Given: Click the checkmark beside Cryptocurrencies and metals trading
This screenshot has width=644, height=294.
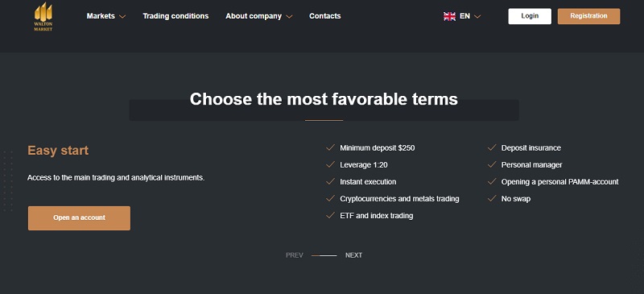Looking at the screenshot, I should point(330,199).
